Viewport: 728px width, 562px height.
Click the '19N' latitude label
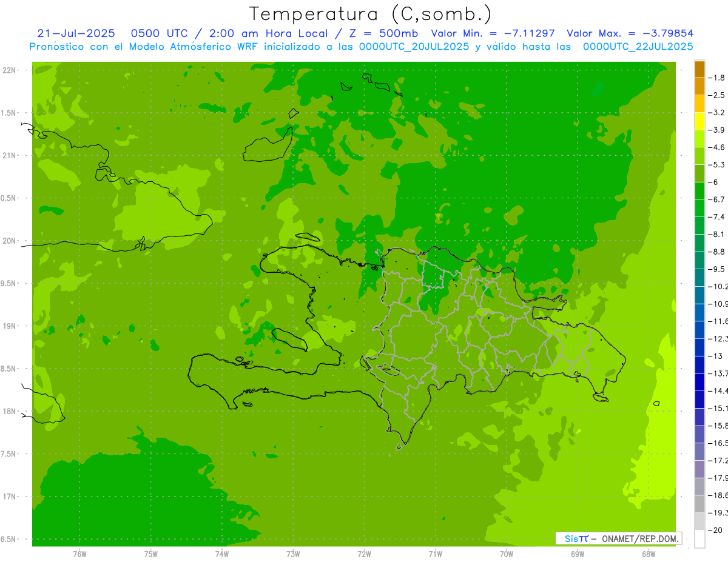pos(8,326)
